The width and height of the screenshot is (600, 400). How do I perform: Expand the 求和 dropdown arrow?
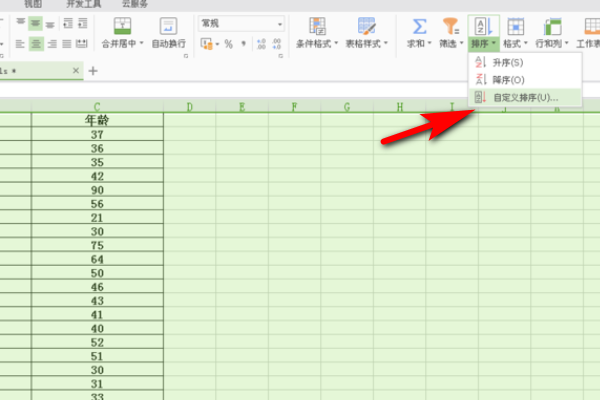(430, 43)
